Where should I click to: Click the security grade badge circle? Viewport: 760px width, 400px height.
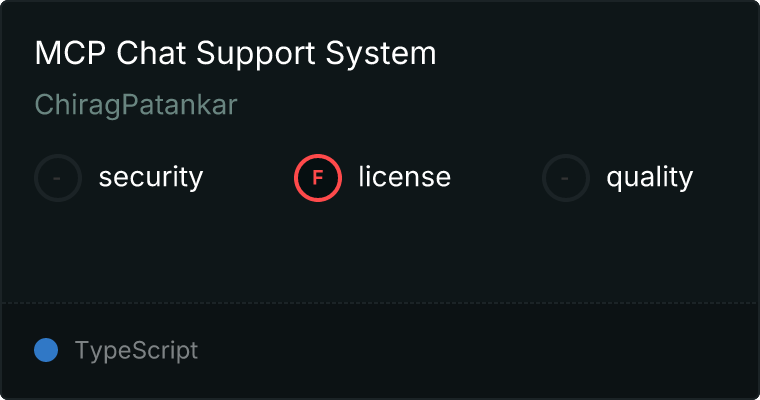[x=58, y=178]
